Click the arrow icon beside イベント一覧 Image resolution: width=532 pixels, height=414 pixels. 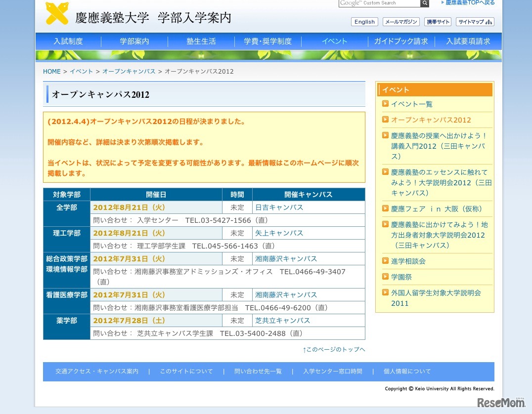click(385, 104)
